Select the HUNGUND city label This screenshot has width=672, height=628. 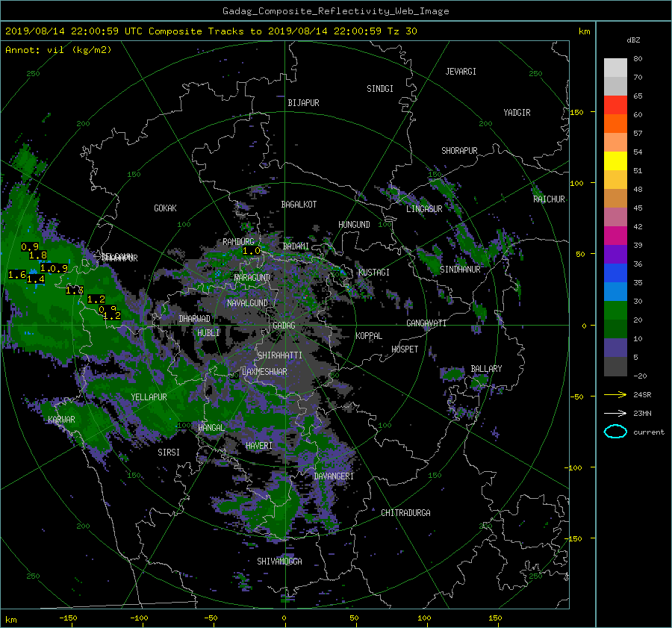(354, 225)
